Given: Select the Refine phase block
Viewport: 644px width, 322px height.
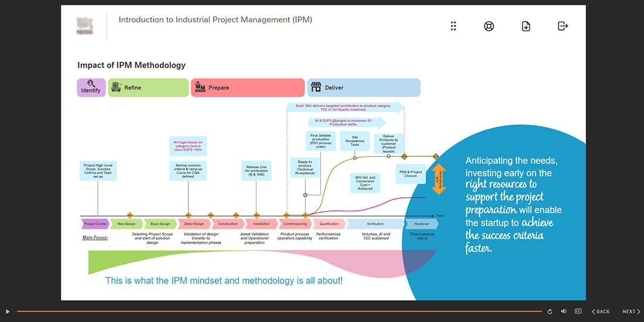Looking at the screenshot, I should tap(148, 88).
